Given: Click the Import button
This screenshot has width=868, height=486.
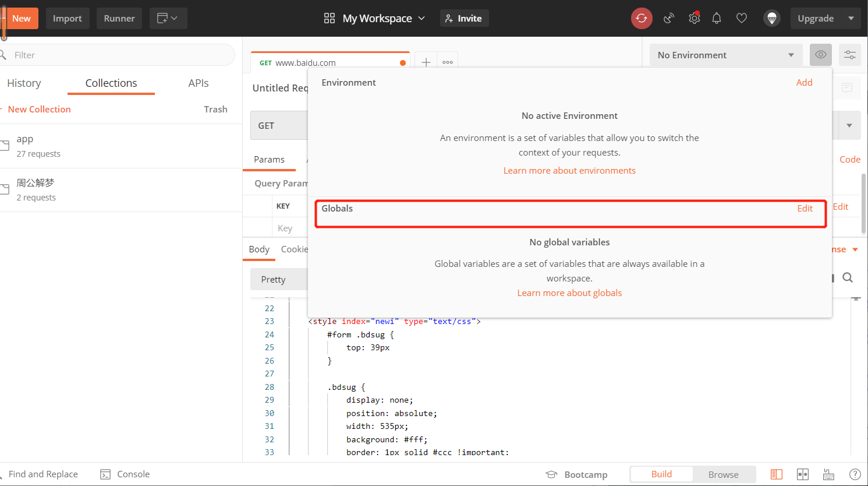Looking at the screenshot, I should click(x=68, y=18).
